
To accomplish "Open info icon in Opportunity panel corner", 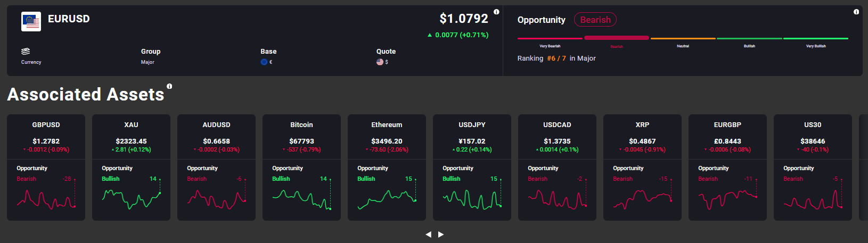I will tap(856, 12).
